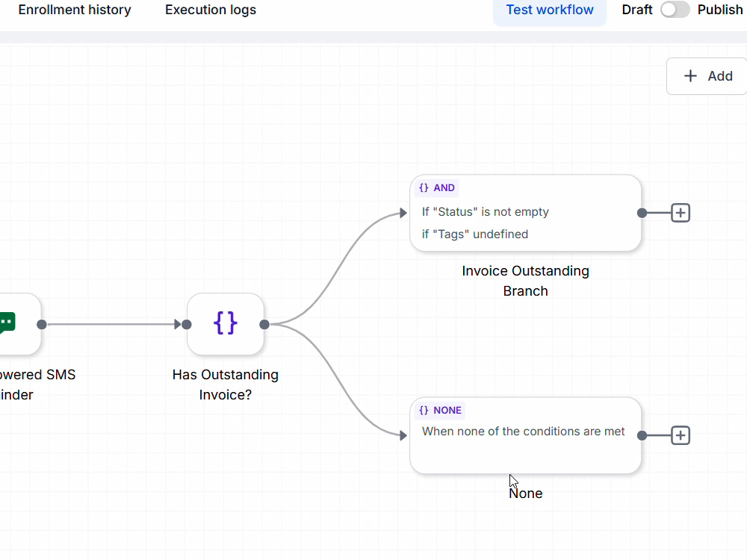The image size is (747, 560).
Task: Click the Add button
Action: (x=707, y=76)
